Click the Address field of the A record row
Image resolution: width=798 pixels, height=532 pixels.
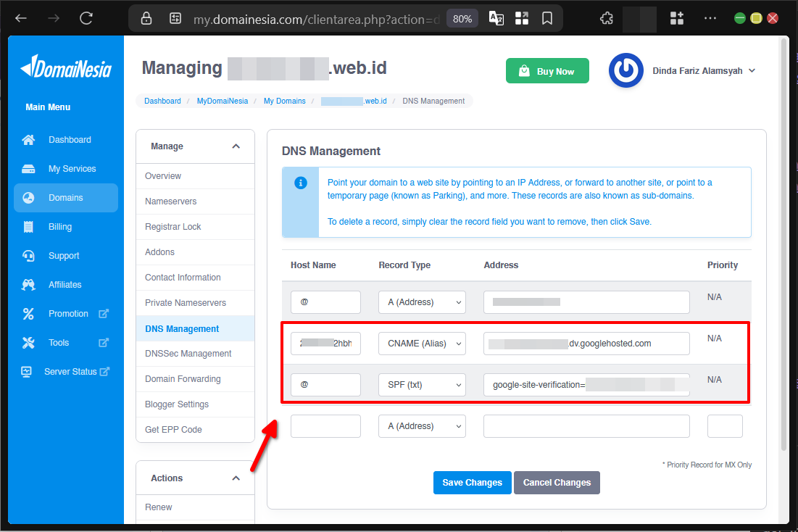point(586,302)
